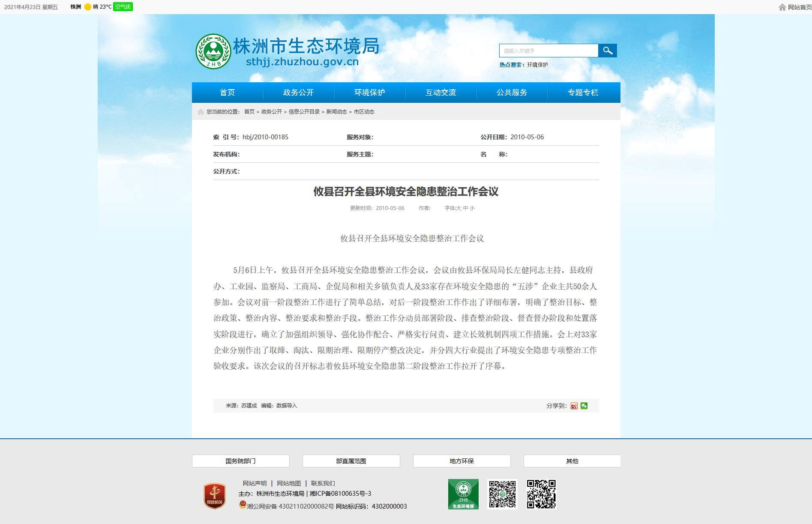Share article to WeChat icon
This screenshot has height=524, width=812.
(x=584, y=406)
